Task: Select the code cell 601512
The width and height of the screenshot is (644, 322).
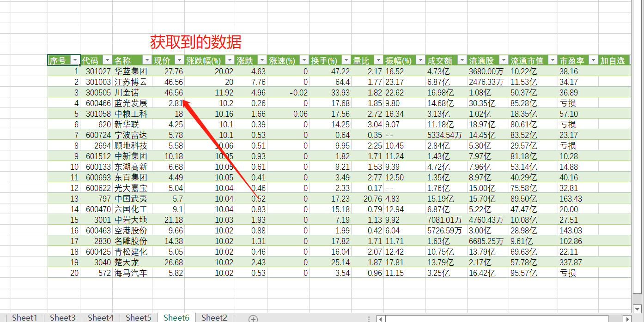Action: pos(96,156)
